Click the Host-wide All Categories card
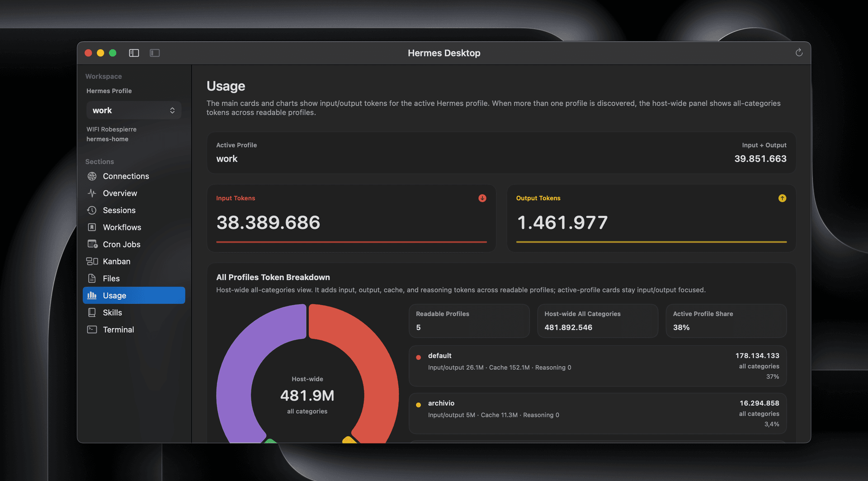This screenshot has width=868, height=481. 597,321
